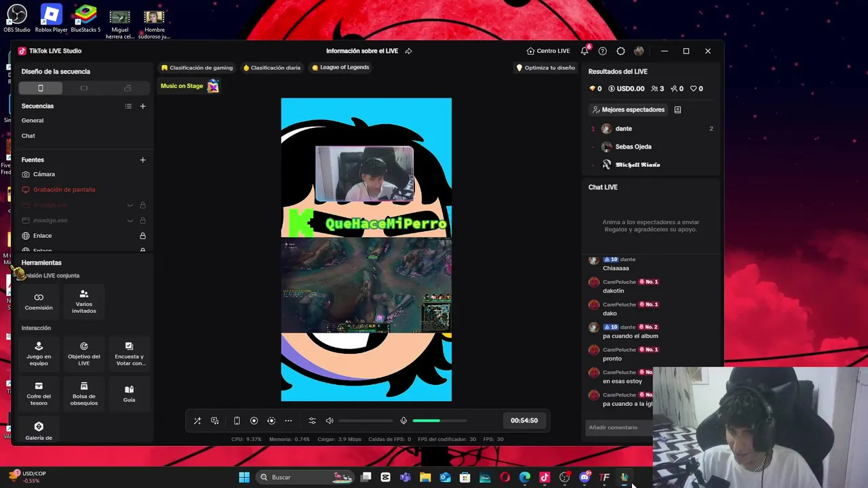Toggle visibility of first msedge.exe source
Screen dimensions: 868x488
click(130, 205)
